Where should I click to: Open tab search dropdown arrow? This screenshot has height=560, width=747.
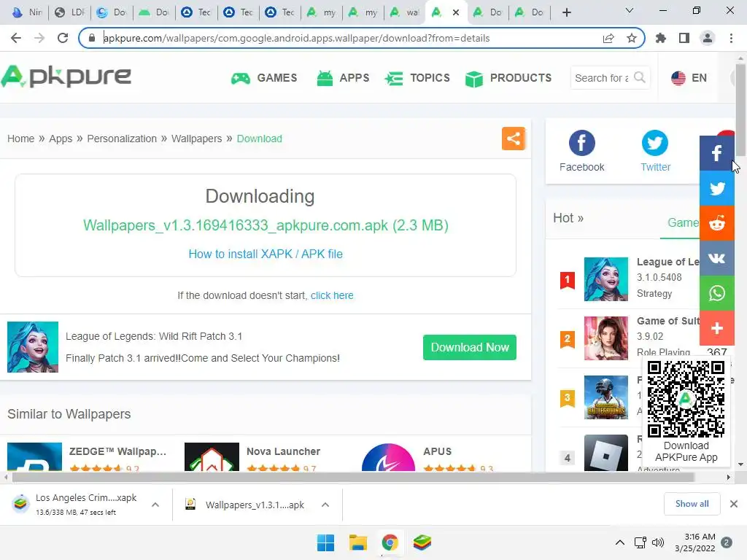(x=630, y=10)
